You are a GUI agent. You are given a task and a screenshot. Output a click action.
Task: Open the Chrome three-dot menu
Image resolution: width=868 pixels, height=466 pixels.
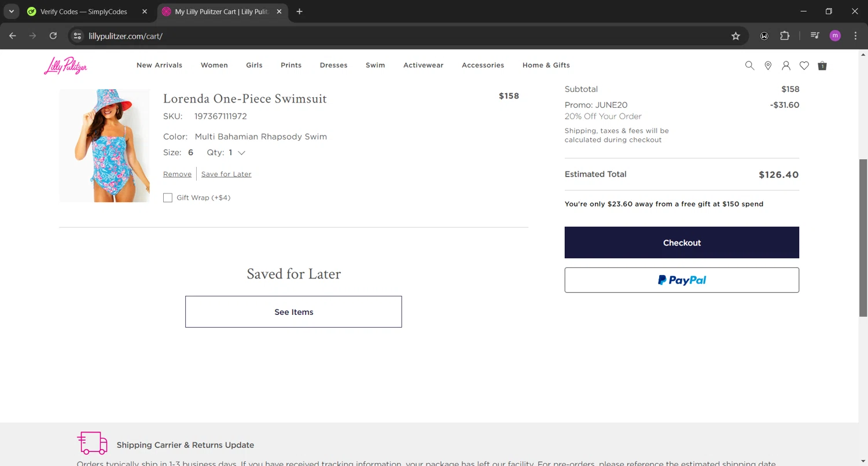[855, 36]
